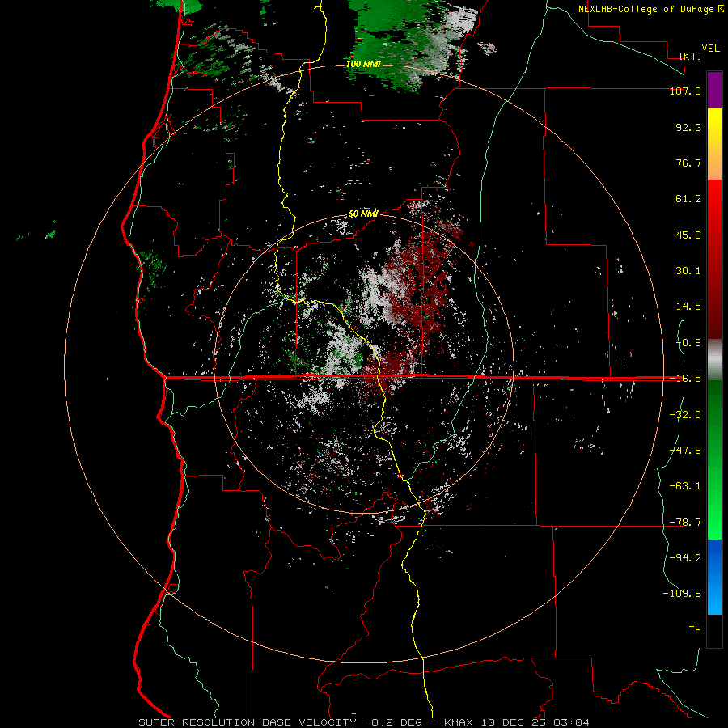The image size is (728, 728).
Task: Click the -109.8 scale value
Action: [x=682, y=594]
